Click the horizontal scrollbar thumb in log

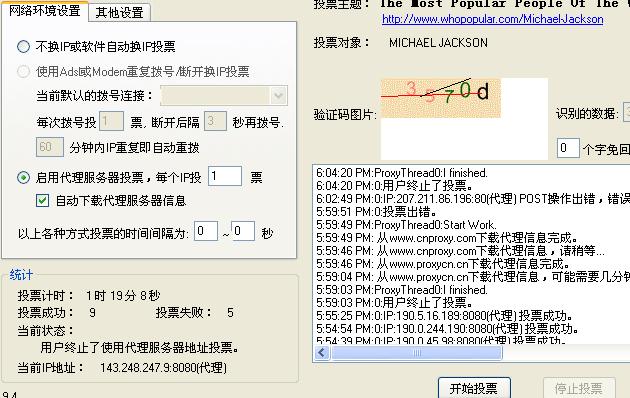(x=416, y=353)
